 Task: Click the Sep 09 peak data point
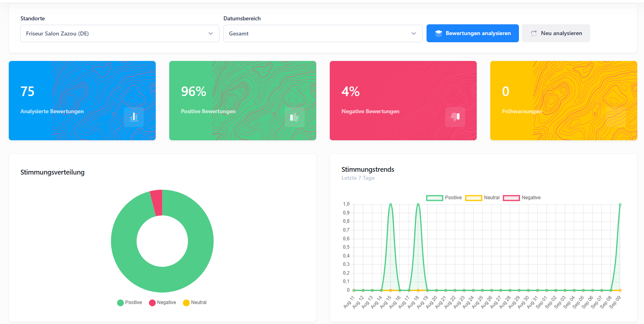620,204
